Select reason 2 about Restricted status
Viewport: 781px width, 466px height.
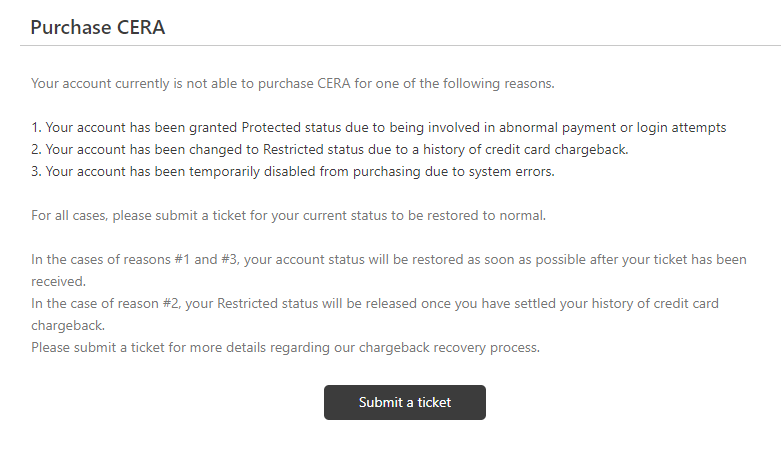330,149
